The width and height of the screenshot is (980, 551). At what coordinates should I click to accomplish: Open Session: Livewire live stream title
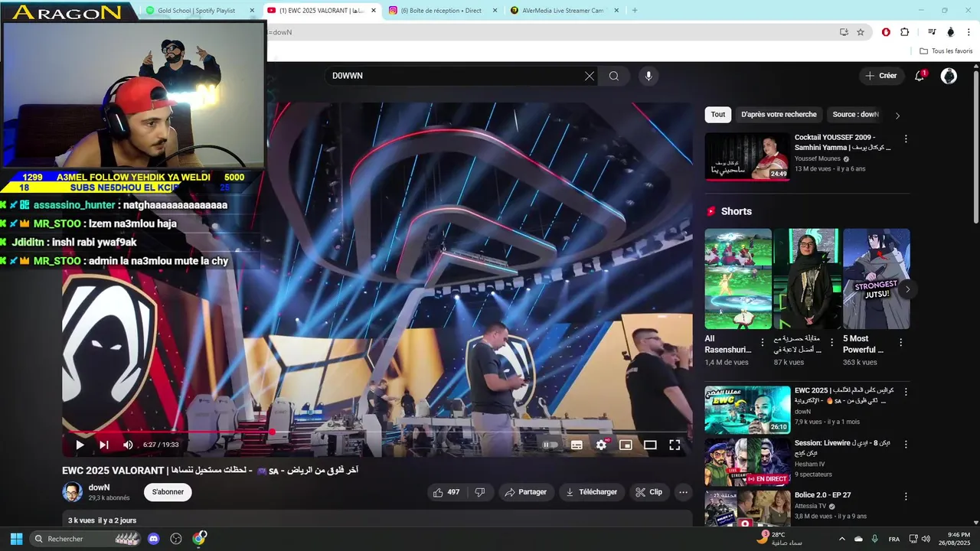click(x=842, y=448)
